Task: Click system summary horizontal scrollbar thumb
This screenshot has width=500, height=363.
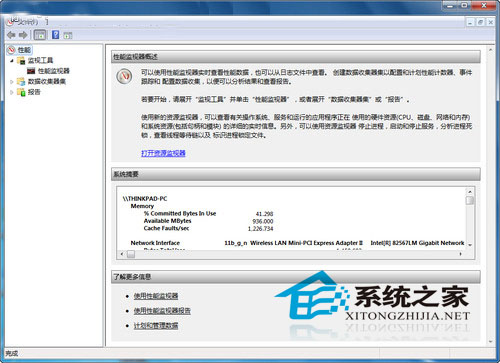Action: click(131, 254)
